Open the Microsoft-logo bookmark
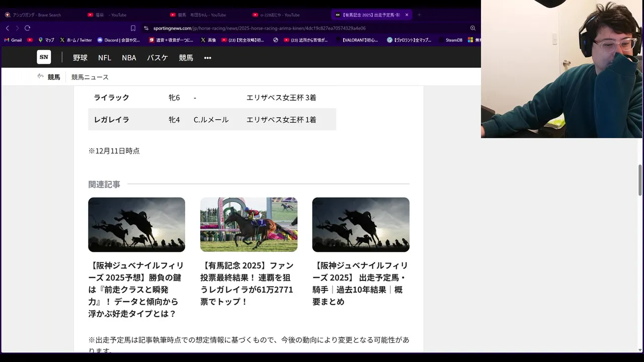This screenshot has width=644, height=362. (470, 40)
